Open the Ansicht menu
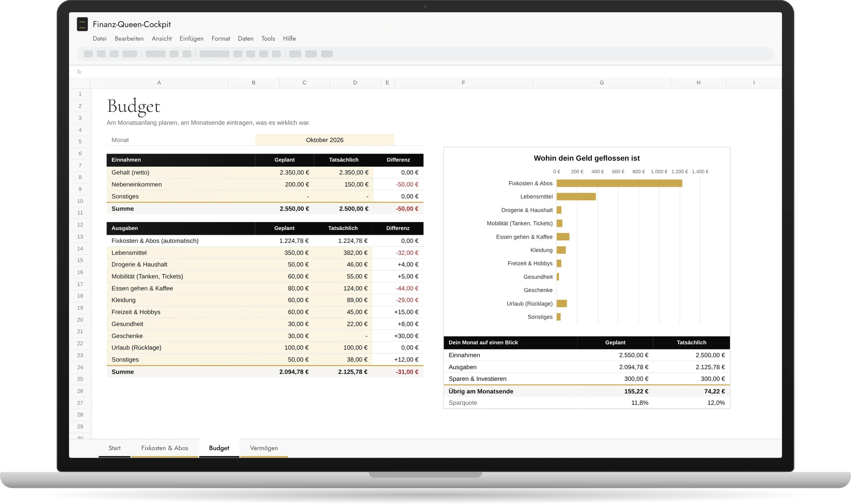Screen dimensions: 851x504 coord(162,39)
